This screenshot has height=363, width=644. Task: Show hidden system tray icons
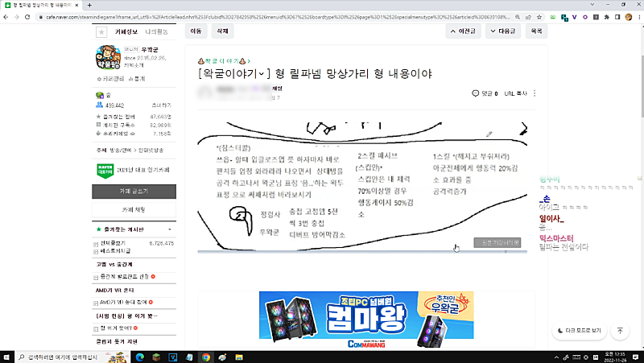coord(556,357)
